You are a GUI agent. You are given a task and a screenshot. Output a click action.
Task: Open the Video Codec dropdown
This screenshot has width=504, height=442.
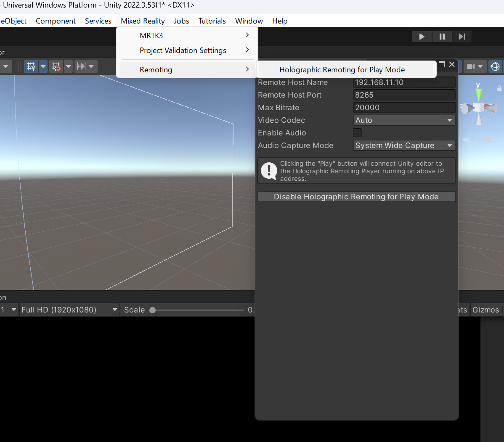pyautogui.click(x=404, y=120)
